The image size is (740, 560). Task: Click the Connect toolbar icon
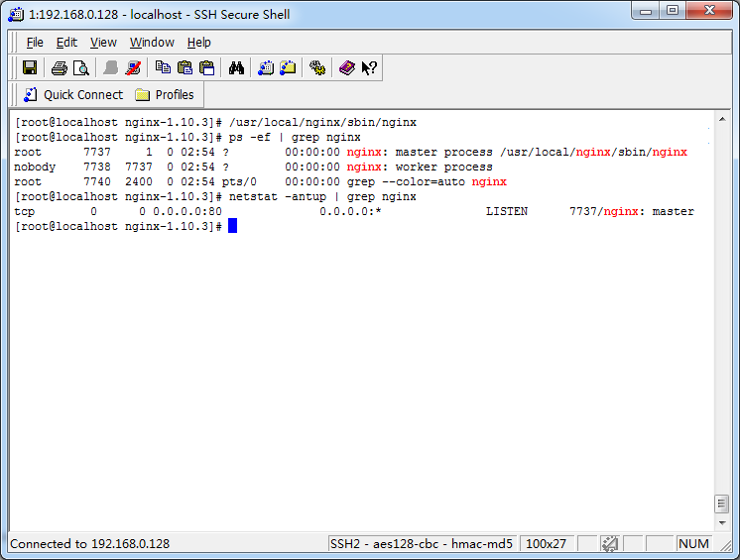[110, 67]
